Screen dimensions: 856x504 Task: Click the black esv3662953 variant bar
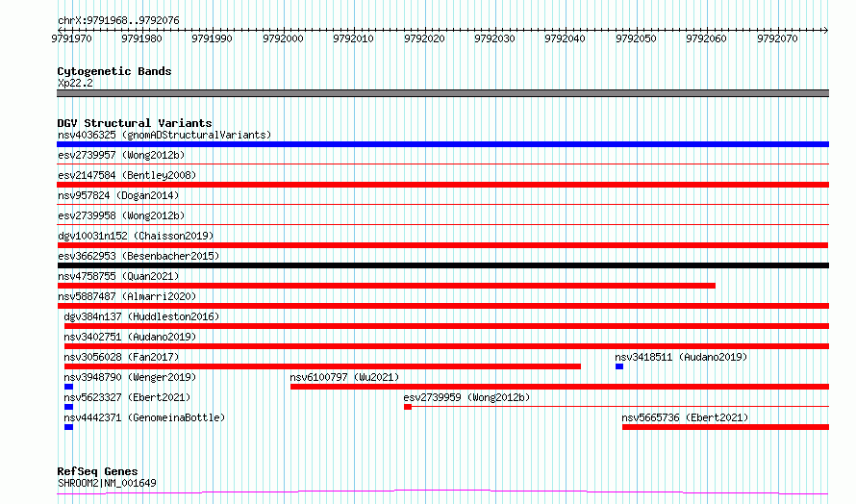[442, 265]
